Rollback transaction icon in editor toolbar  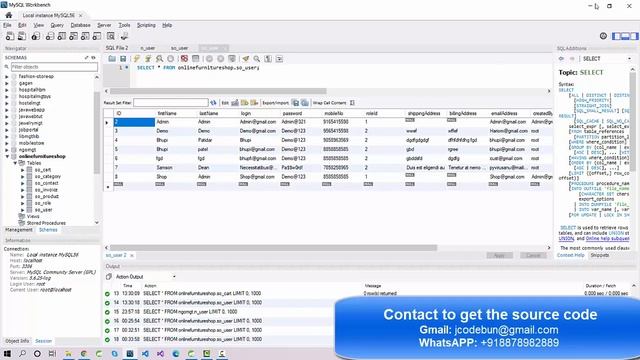coord(220,59)
